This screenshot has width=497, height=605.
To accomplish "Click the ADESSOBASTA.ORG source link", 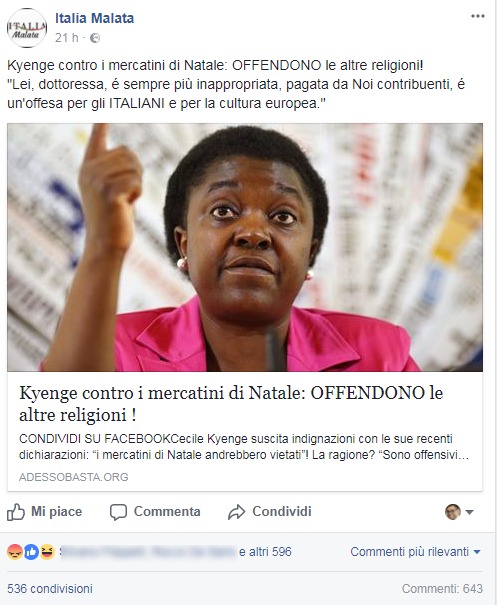I will click(73, 477).
